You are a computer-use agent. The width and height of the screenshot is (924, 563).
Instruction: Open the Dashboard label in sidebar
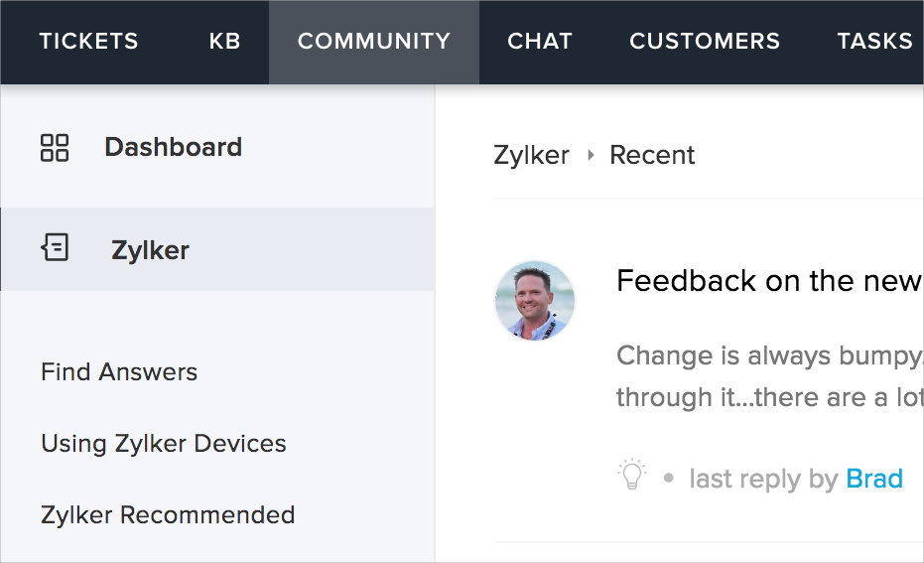point(173,148)
